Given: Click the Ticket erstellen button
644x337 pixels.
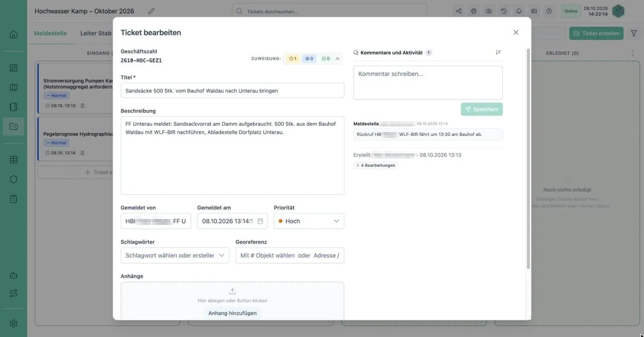Looking at the screenshot, I should pos(596,33).
